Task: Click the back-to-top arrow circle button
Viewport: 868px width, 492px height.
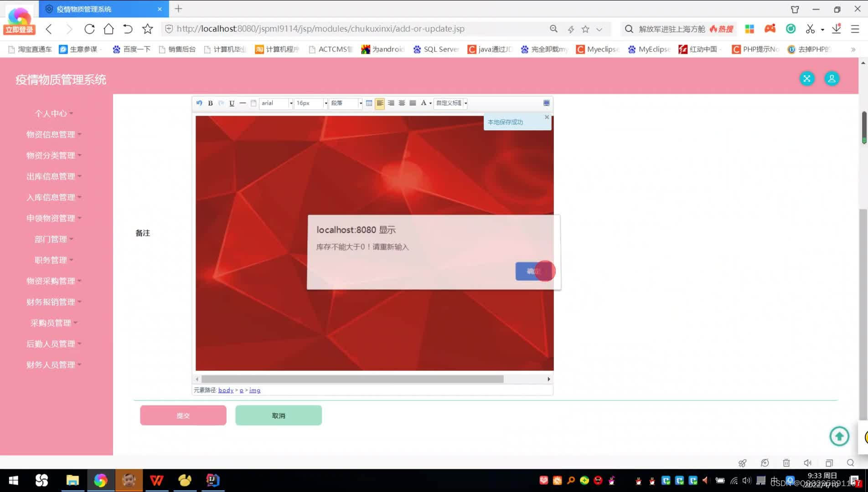Action: 839,436
